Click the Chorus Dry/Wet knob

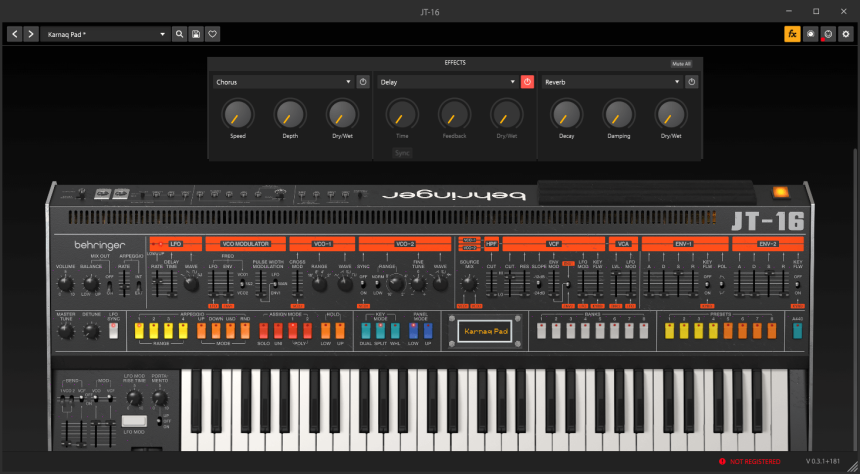point(342,115)
